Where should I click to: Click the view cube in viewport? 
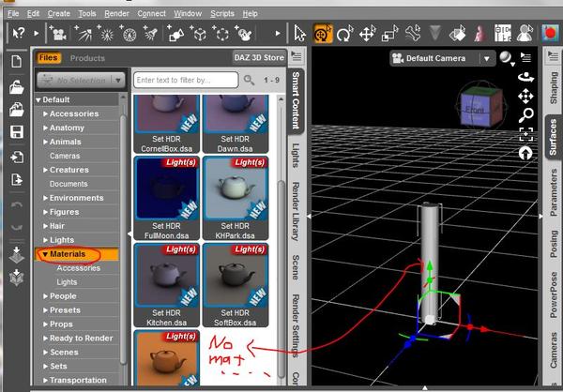pos(480,106)
